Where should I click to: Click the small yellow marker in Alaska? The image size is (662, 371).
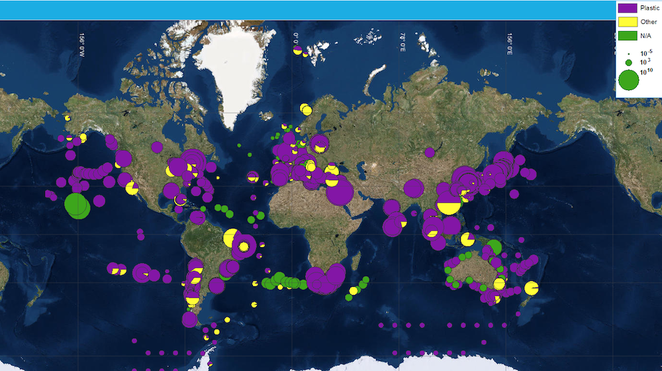[x=68, y=118]
